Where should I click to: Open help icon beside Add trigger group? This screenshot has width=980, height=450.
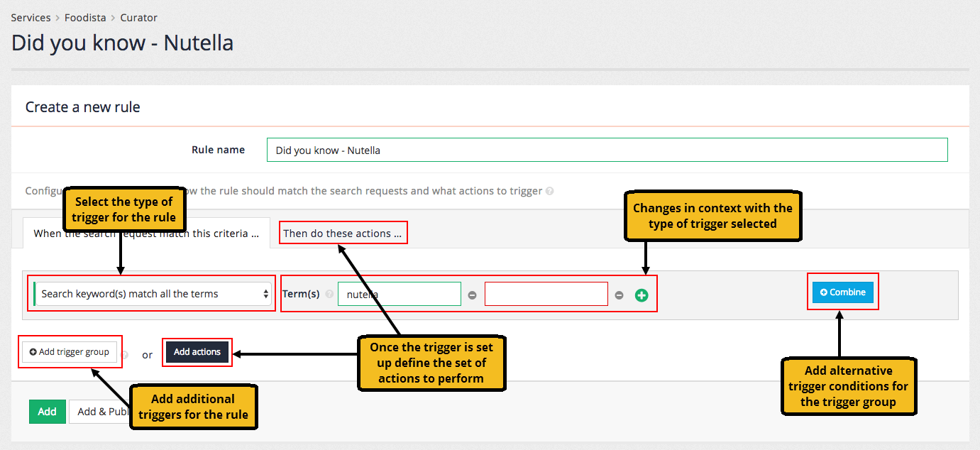pyautogui.click(x=125, y=354)
